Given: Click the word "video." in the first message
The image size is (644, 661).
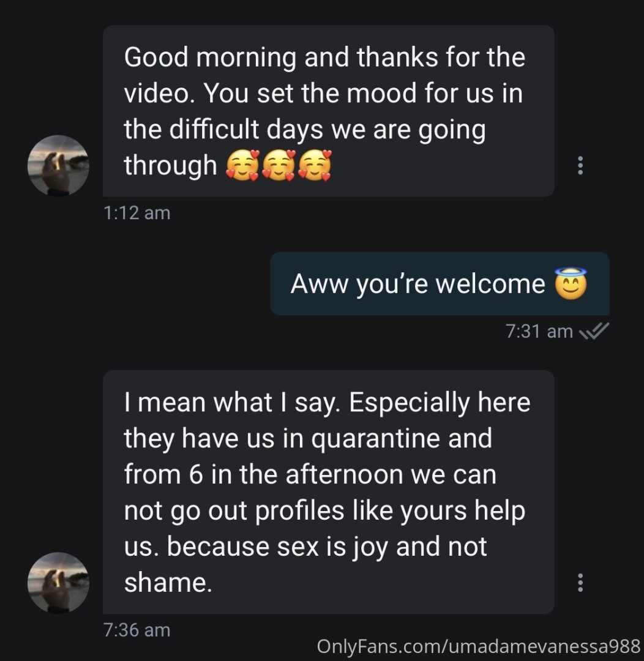Looking at the screenshot, I should click(x=158, y=93).
